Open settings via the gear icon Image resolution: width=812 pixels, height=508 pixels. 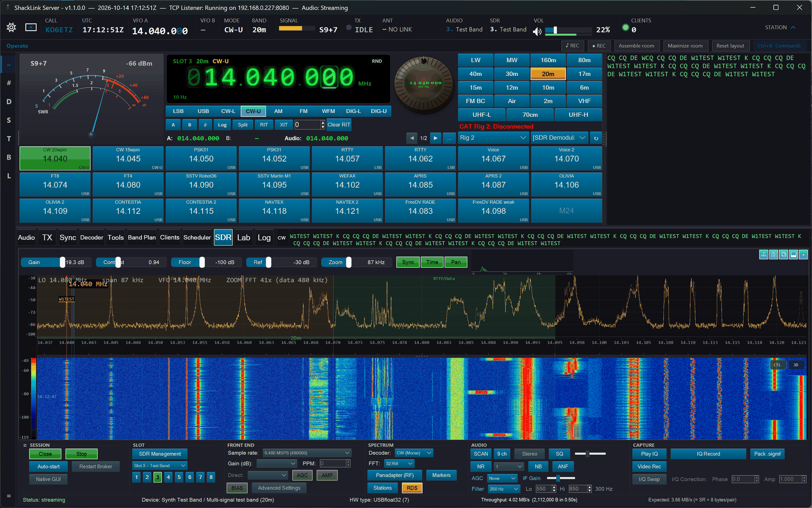[x=11, y=27]
